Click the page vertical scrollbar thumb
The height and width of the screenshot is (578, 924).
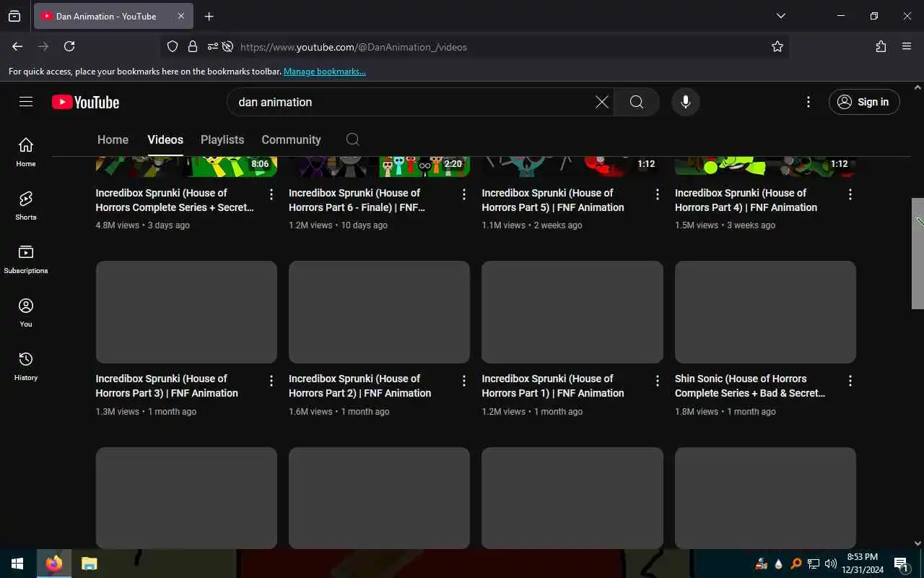click(x=918, y=253)
